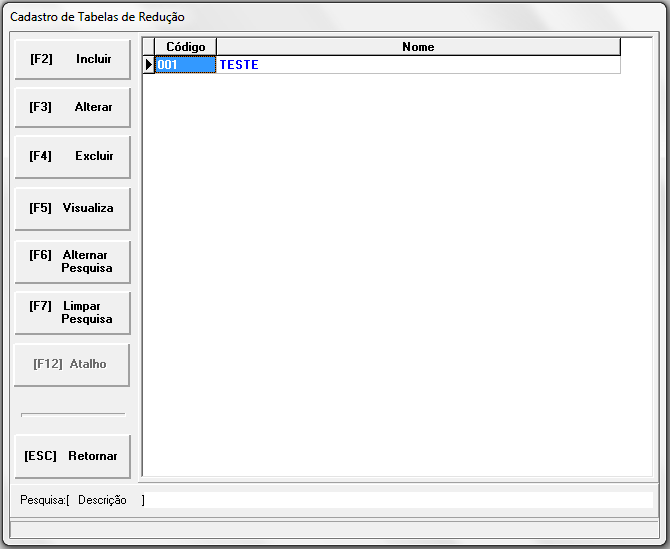
Task: Click the Nome column header
Action: pos(418,47)
